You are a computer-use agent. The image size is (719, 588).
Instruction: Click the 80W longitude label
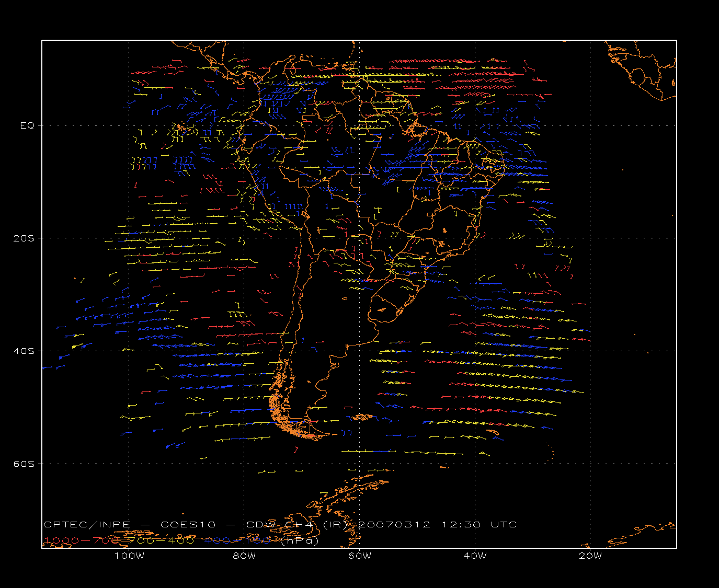point(244,556)
